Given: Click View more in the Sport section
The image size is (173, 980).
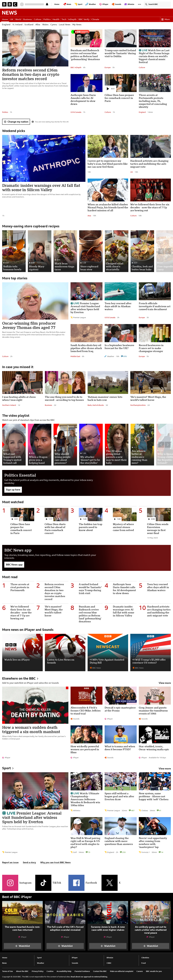Looking at the screenshot, I should tap(165, 768).
